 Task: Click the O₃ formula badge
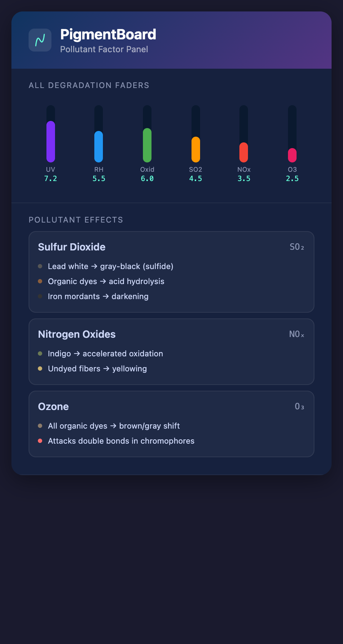point(299,406)
